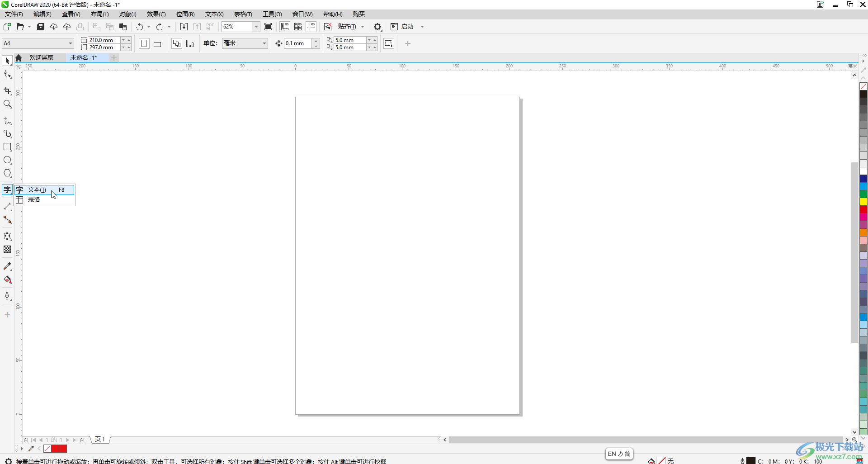Toggle show grid button
This screenshot has width=868, height=464.
click(x=298, y=27)
